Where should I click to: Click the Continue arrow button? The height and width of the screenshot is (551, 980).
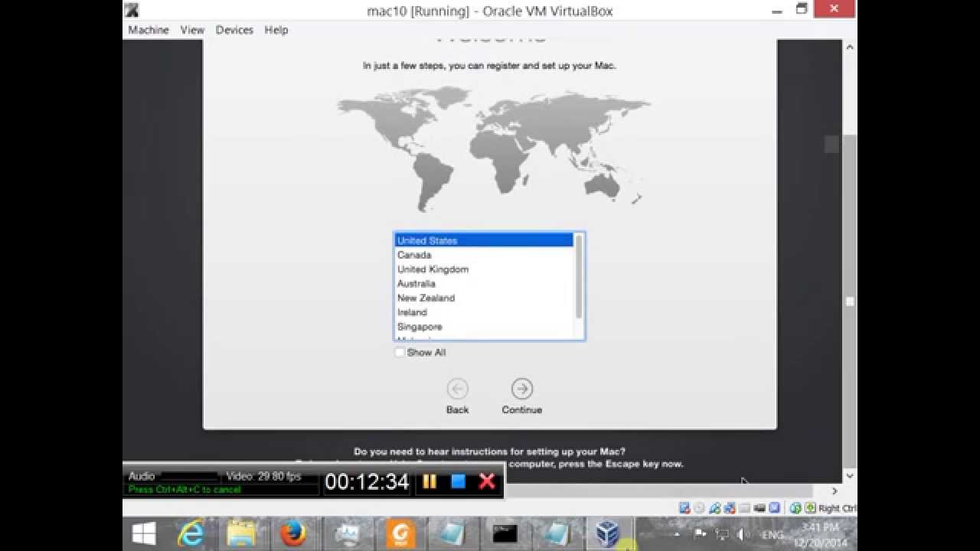coord(521,389)
